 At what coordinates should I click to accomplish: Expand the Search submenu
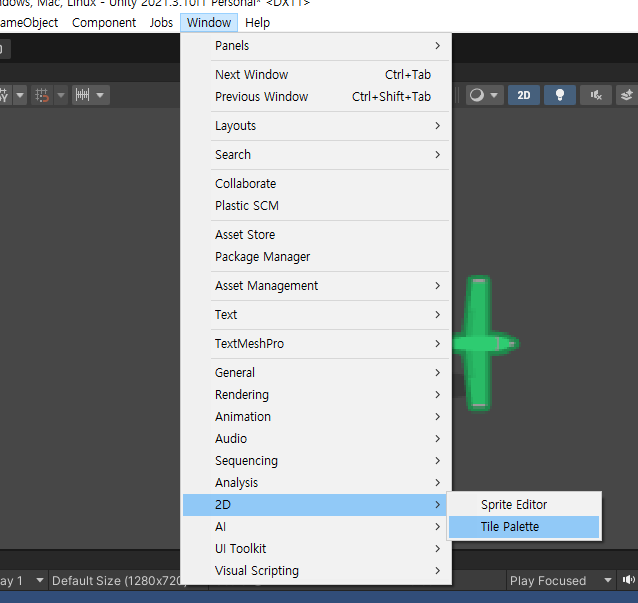317,155
